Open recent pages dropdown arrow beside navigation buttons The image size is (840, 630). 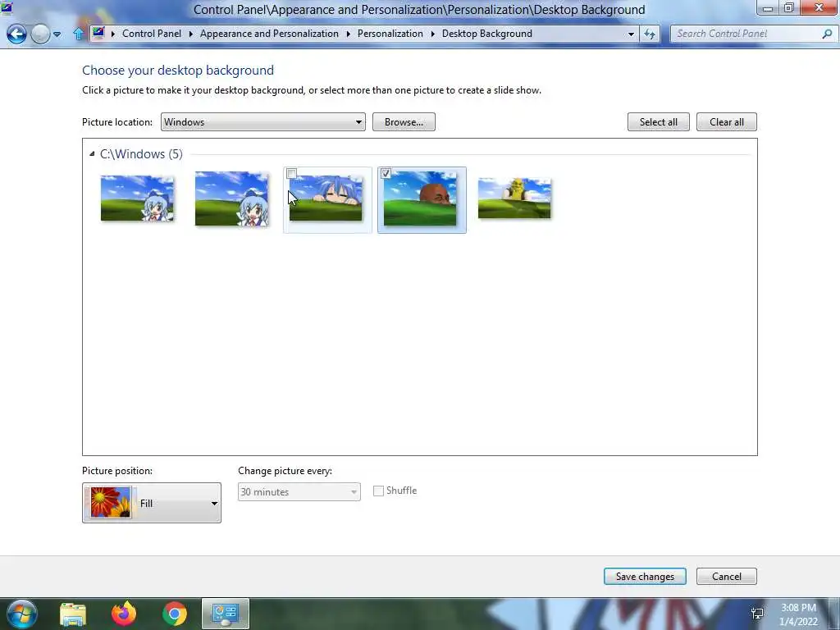click(57, 34)
